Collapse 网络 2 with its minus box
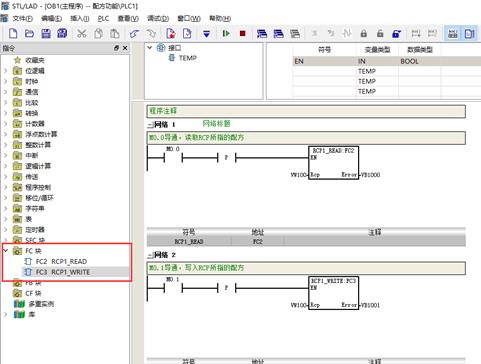The image size is (481, 364). tap(150, 255)
